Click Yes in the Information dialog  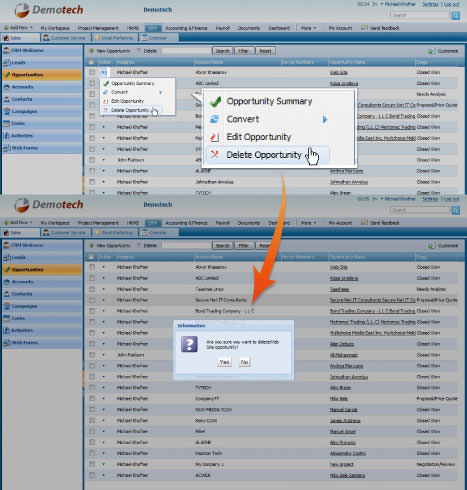click(x=224, y=362)
